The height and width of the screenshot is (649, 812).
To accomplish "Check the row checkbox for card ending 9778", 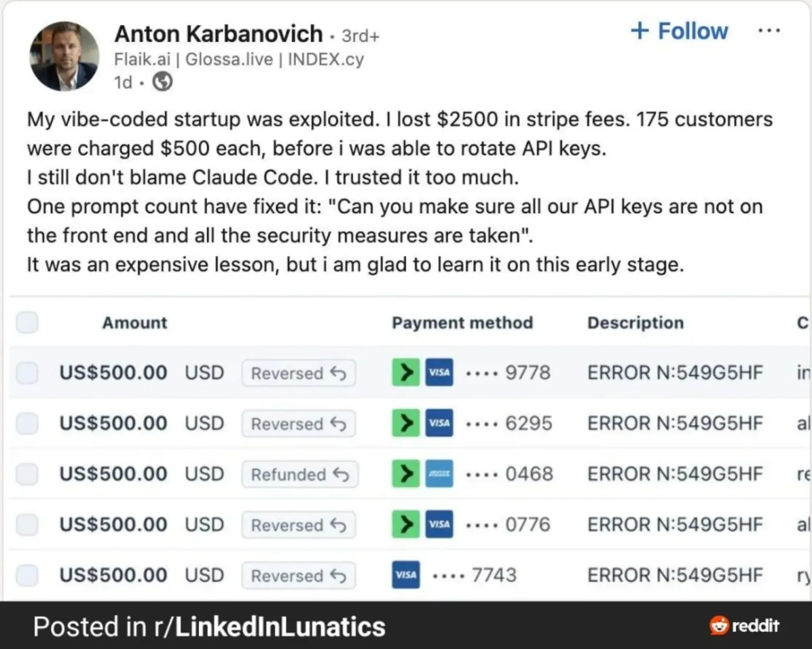I will coord(27,372).
